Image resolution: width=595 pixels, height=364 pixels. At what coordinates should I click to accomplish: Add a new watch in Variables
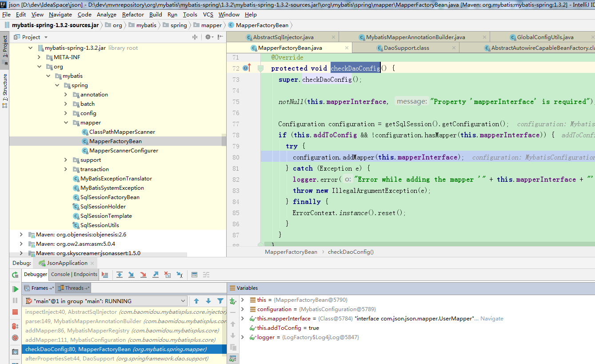tap(233, 301)
